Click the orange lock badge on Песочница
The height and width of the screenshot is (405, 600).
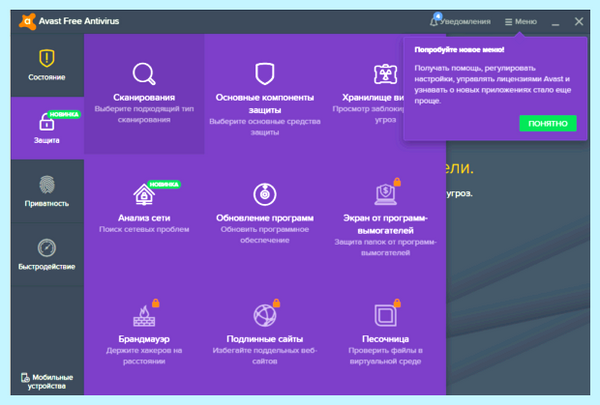tap(397, 303)
